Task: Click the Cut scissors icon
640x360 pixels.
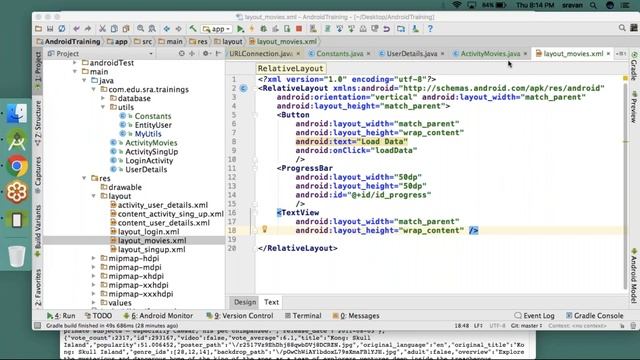Action: (102, 29)
